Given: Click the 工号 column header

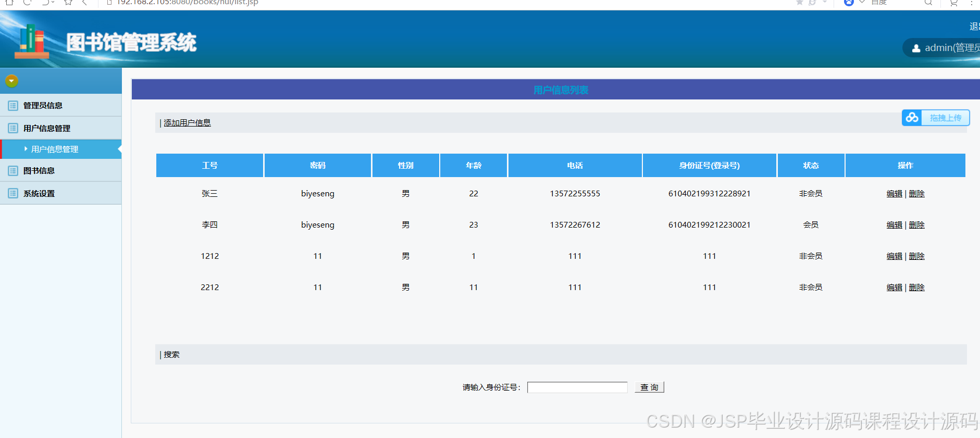Looking at the screenshot, I should tap(209, 165).
